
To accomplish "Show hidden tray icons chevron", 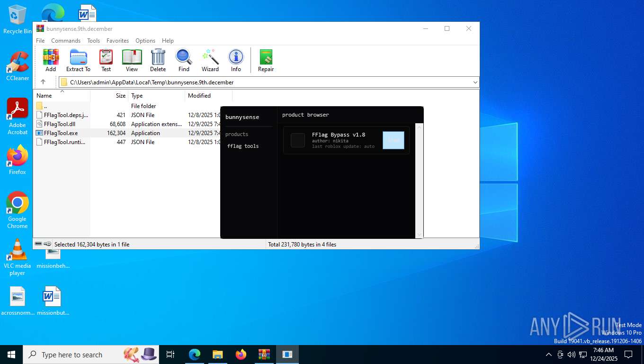I will [549, 355].
